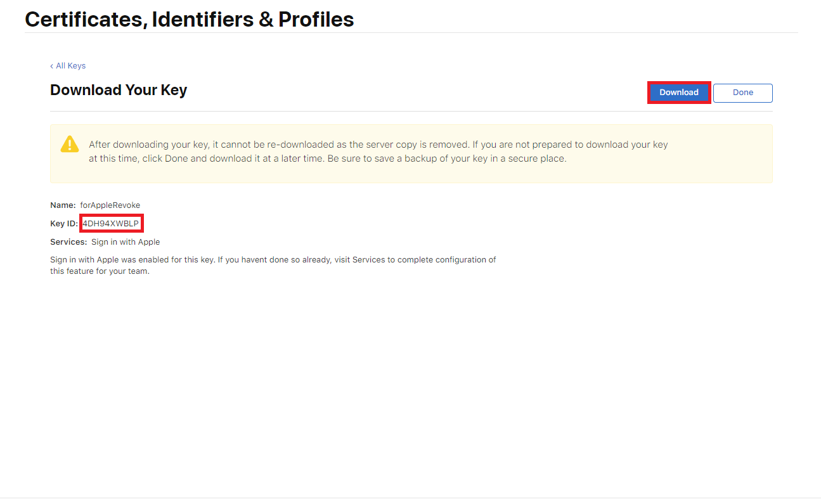The width and height of the screenshot is (821, 504).
Task: Click the Done button
Action: pos(743,93)
